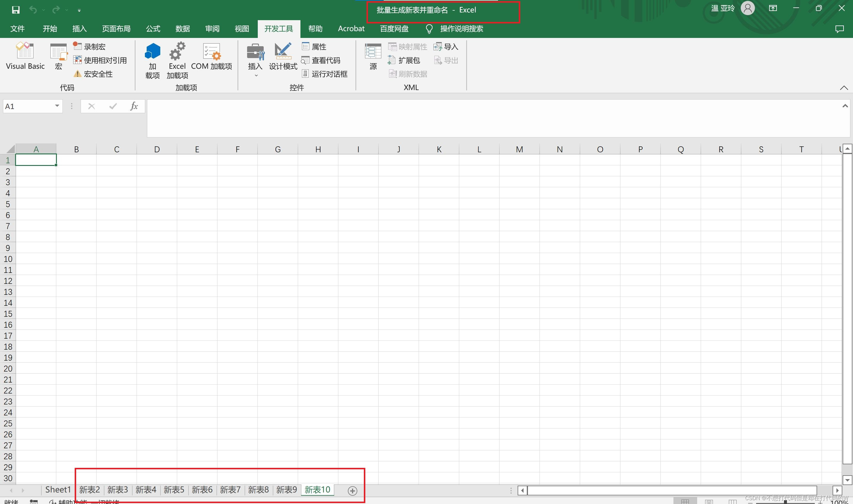853x504 pixels.
Task: Open macro security settings (宏安全性)
Action: click(x=93, y=74)
